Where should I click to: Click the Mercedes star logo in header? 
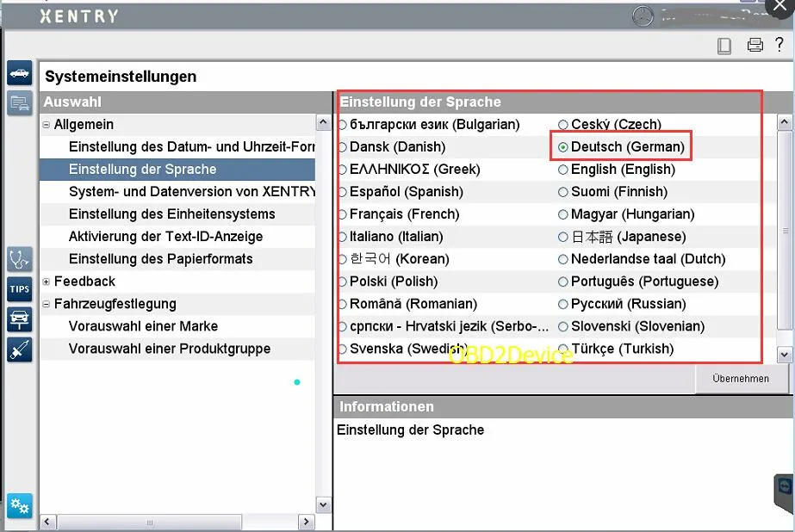(643, 16)
